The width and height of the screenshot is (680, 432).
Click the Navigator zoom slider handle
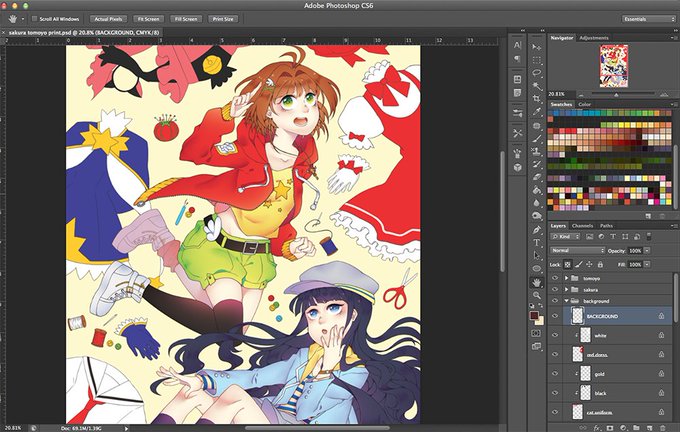coord(616,95)
